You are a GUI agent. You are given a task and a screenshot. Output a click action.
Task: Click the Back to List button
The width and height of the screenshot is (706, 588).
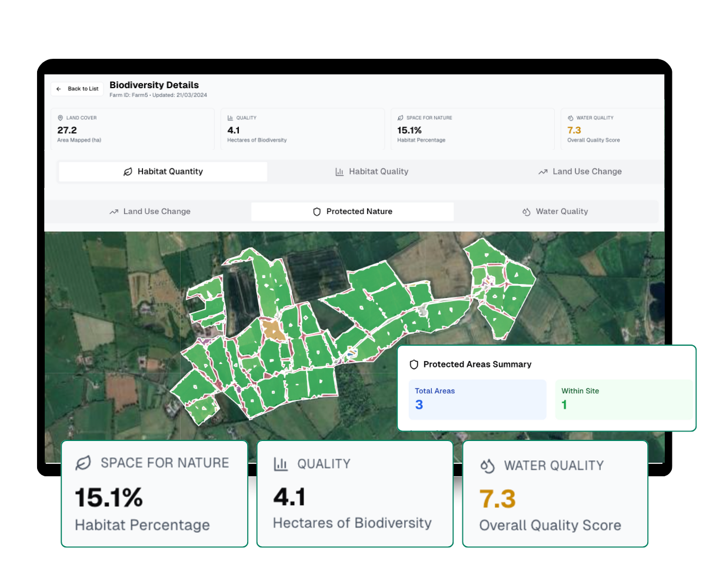pos(77,89)
